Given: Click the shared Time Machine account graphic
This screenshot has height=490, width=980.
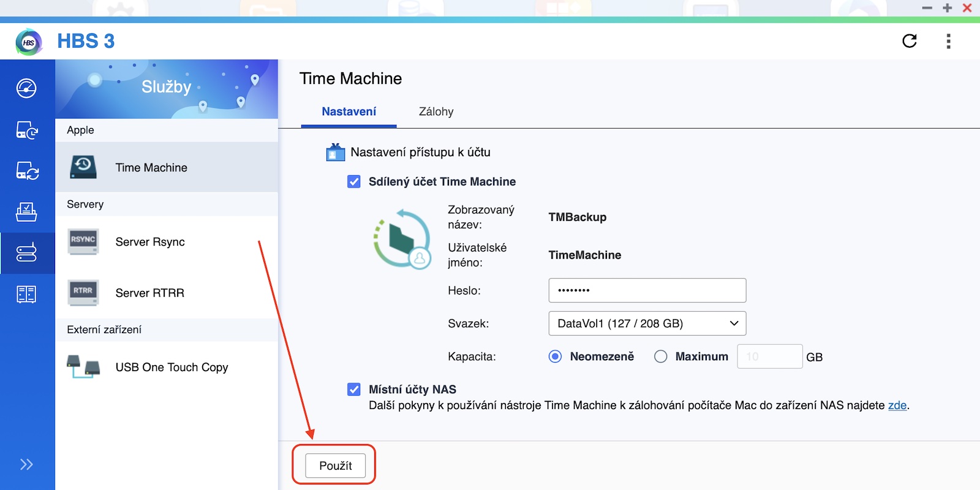Looking at the screenshot, I should (x=402, y=238).
